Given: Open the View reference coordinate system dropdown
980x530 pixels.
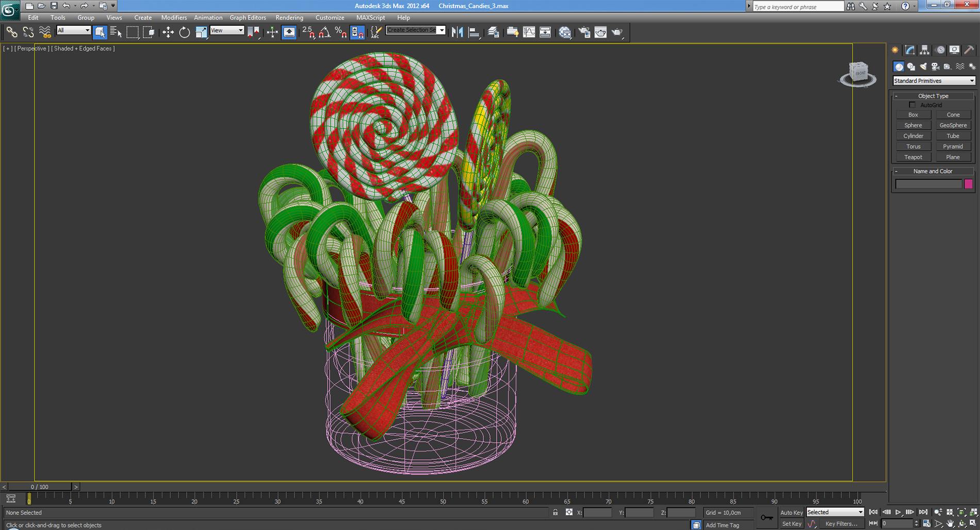Looking at the screenshot, I should [x=227, y=30].
